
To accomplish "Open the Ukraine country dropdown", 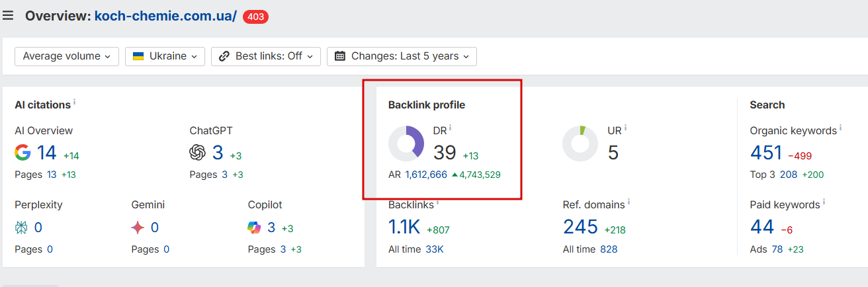I will 165,56.
